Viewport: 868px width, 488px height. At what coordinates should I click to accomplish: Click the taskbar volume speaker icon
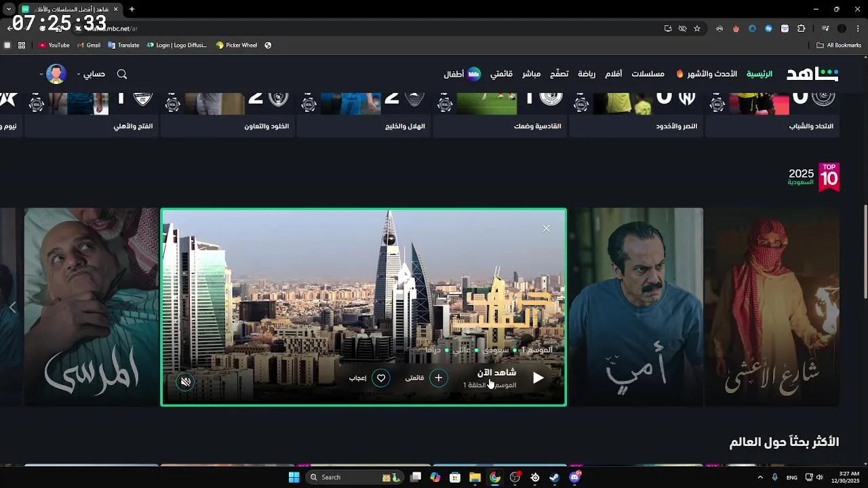coord(819,477)
